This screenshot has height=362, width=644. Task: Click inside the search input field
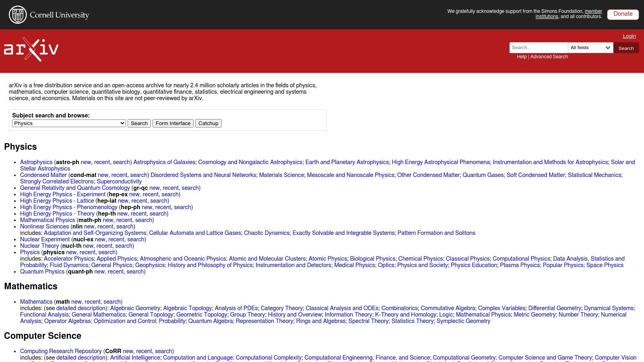coord(539,47)
